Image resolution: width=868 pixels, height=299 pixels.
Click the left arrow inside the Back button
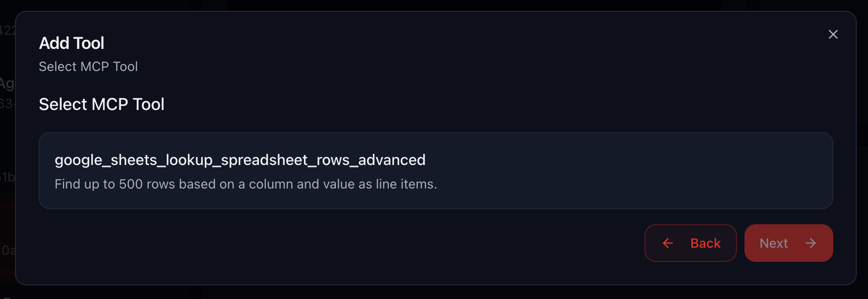pos(668,244)
